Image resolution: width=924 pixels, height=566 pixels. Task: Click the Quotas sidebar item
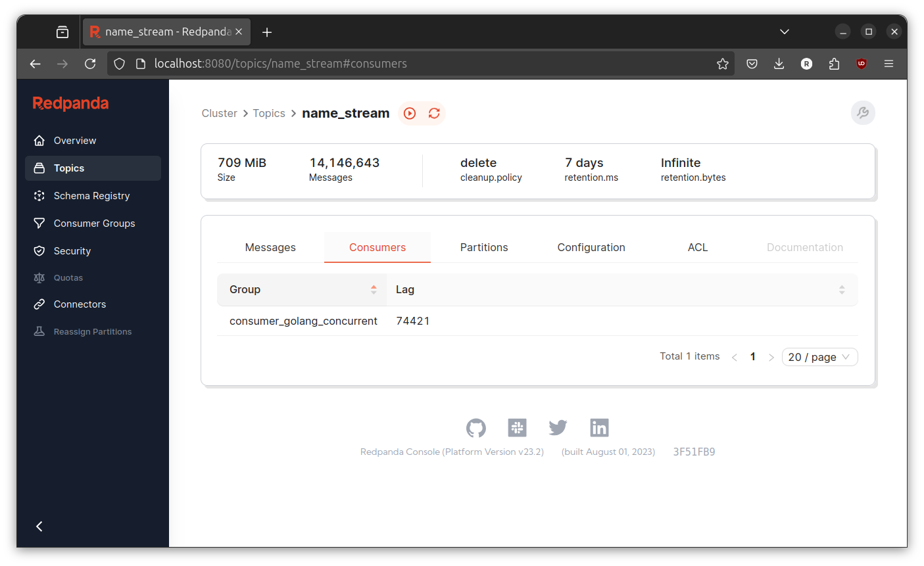[x=93, y=278]
